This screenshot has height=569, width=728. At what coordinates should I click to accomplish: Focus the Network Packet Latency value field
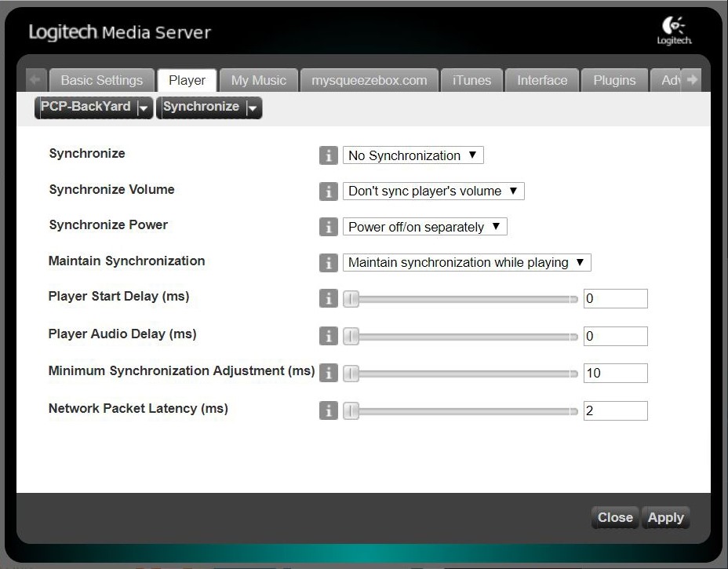point(615,410)
